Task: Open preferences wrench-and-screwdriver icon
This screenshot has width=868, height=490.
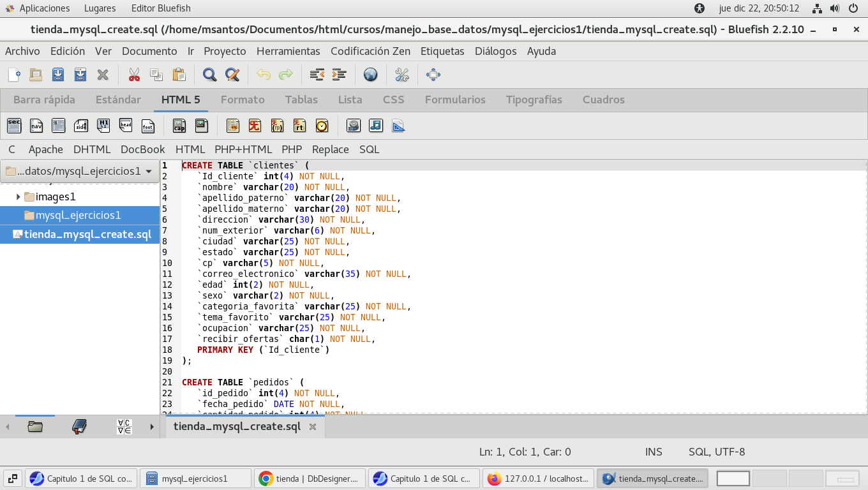Action: point(401,75)
